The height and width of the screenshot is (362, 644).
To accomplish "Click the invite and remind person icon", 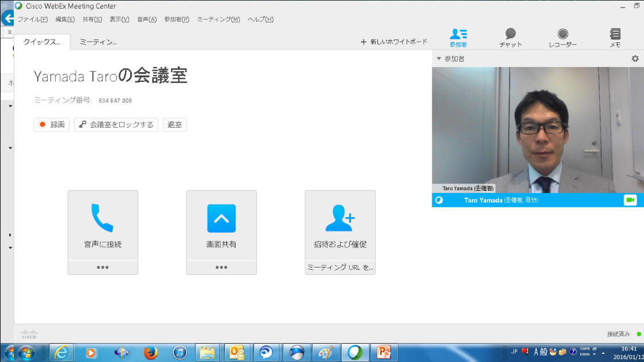I will click(x=339, y=218).
